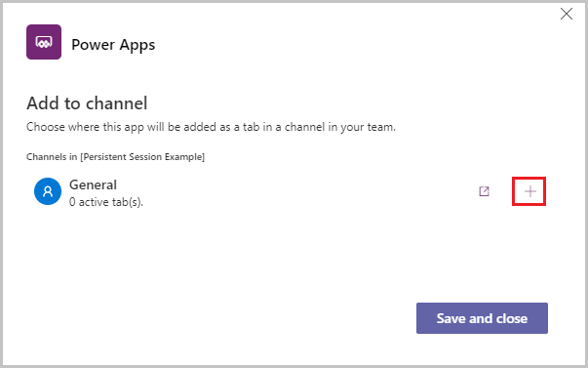Click the 'Choose where this app will be added' description

click(x=211, y=127)
